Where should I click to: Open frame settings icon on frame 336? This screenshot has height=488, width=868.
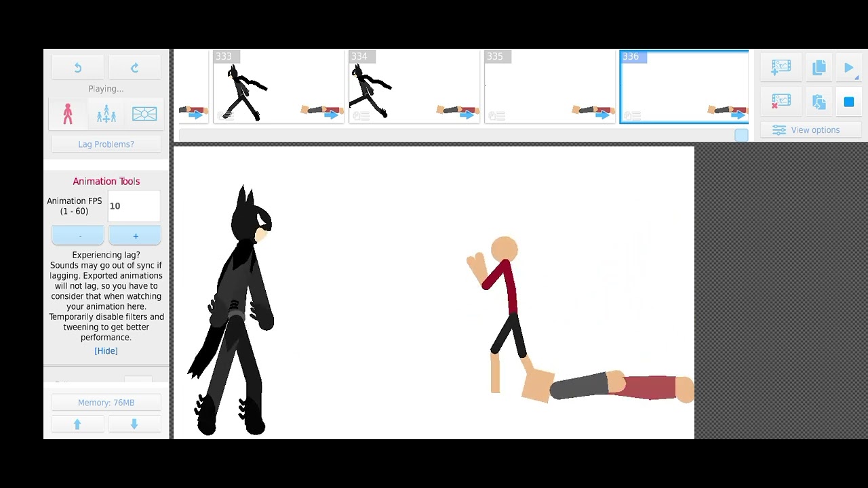[x=632, y=116]
